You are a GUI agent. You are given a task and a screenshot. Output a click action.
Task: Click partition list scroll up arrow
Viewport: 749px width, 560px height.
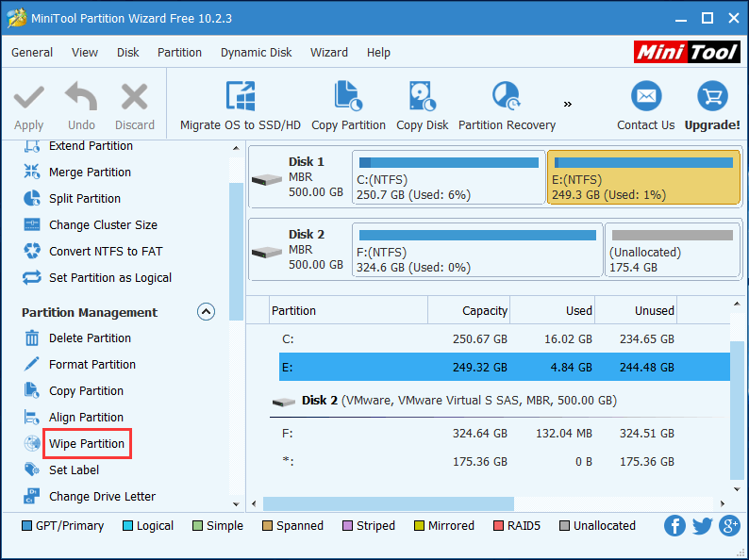(737, 304)
